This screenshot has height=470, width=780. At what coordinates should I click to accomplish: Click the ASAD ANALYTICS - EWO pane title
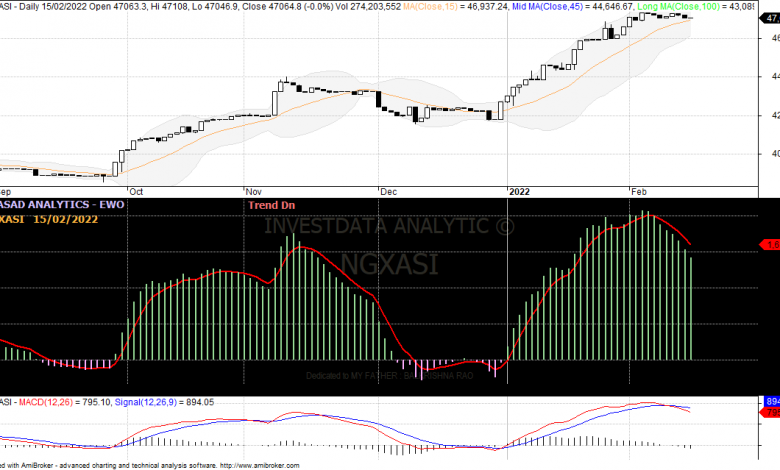(62, 204)
